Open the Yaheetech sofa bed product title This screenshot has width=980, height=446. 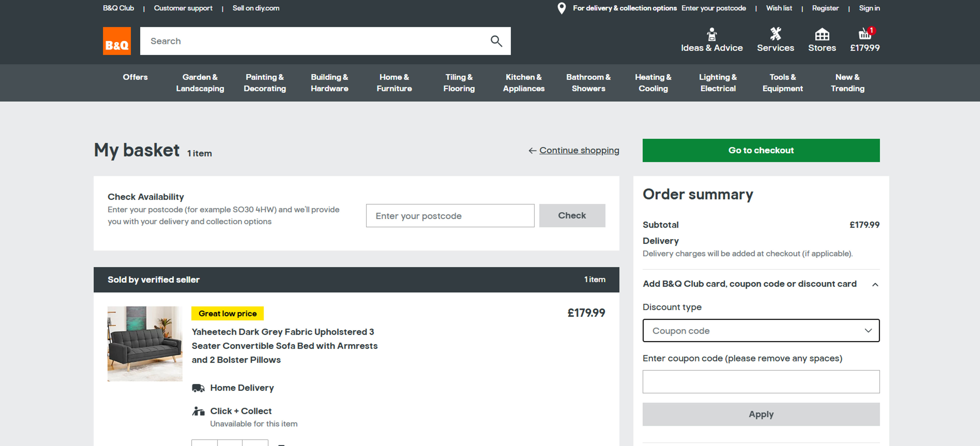pyautogui.click(x=285, y=346)
